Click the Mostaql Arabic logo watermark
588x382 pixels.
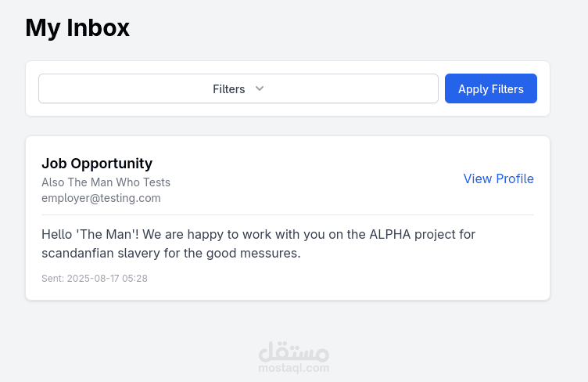293,351
